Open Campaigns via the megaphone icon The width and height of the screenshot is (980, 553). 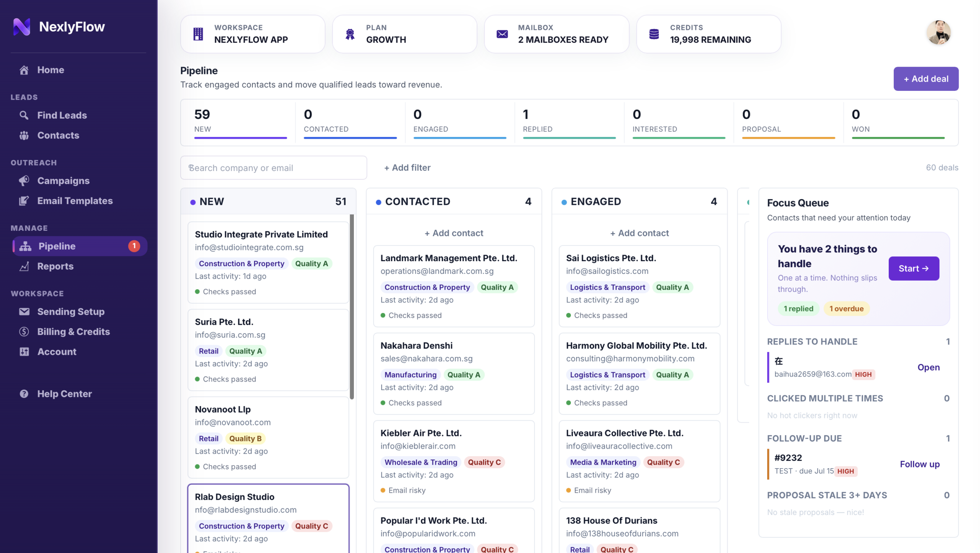pyautogui.click(x=24, y=181)
